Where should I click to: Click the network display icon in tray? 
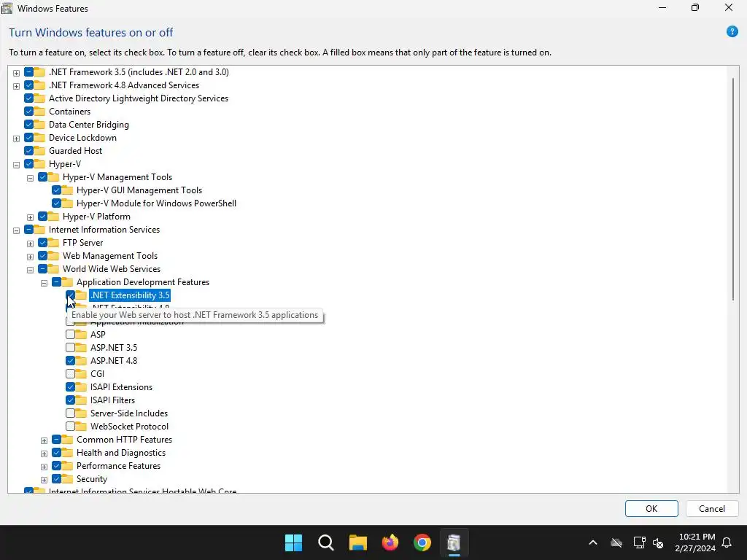(x=639, y=542)
